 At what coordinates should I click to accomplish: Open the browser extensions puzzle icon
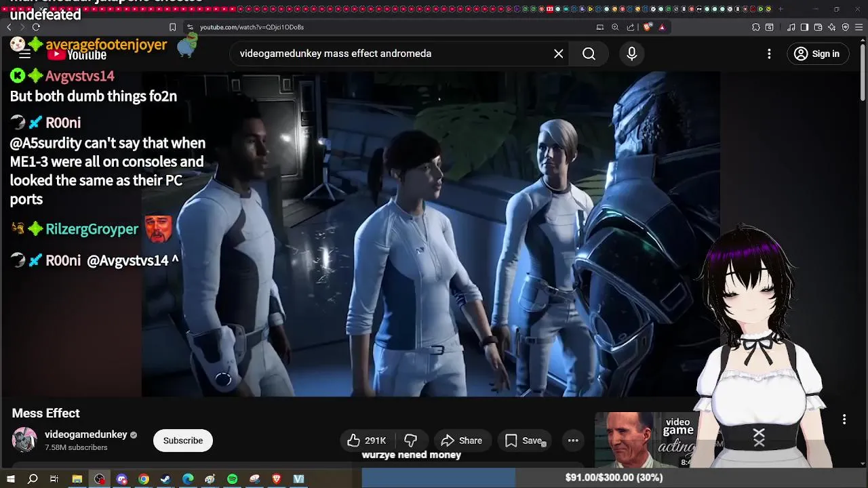755,27
